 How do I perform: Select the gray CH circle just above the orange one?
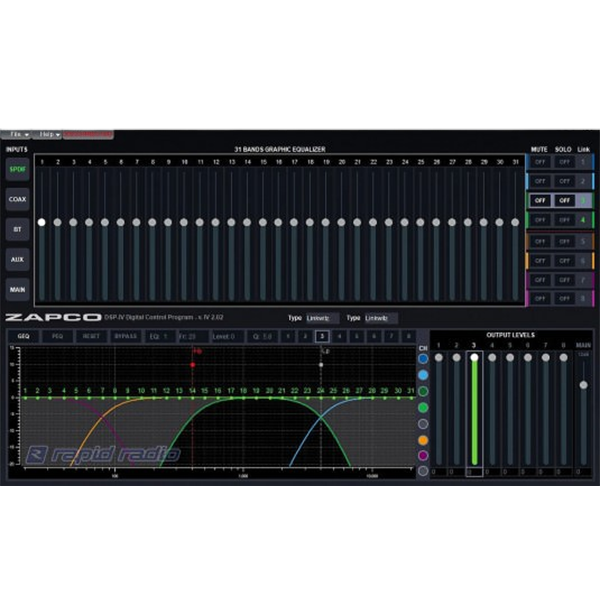pos(423,424)
